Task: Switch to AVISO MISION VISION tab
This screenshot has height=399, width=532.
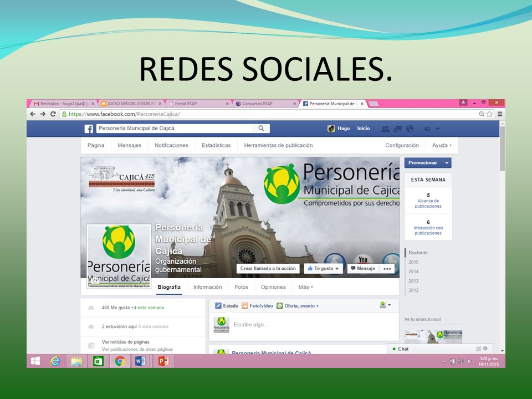Action: pyautogui.click(x=131, y=104)
